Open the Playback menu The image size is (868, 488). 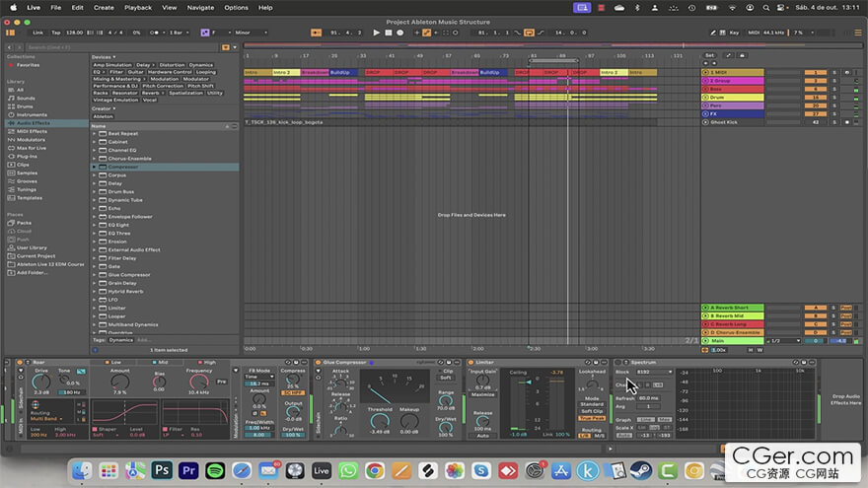point(138,7)
